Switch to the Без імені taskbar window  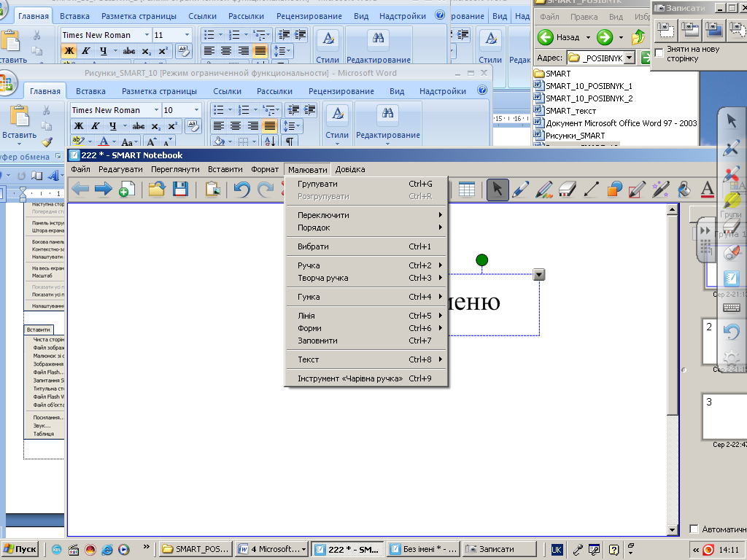point(424,549)
